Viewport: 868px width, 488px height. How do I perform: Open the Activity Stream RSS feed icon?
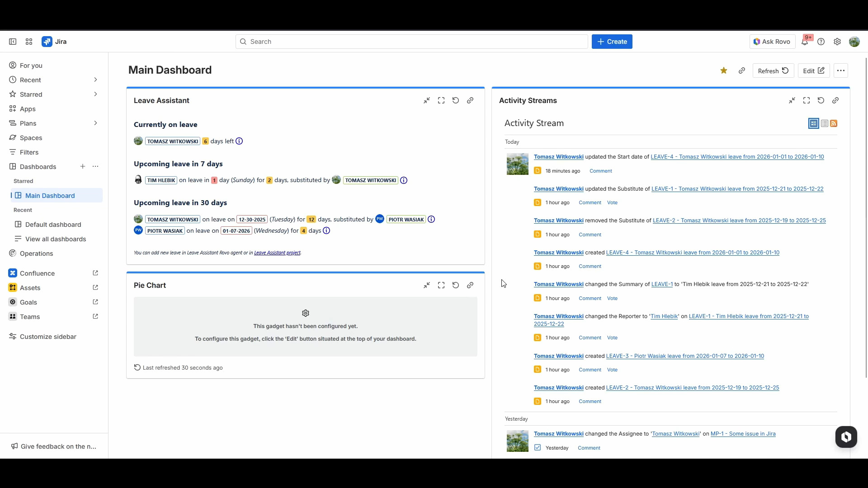[x=834, y=123]
